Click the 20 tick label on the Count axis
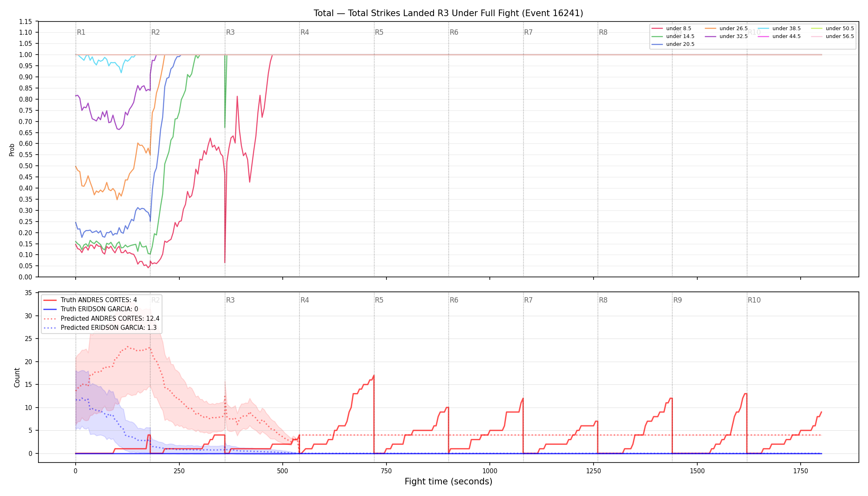 tap(29, 362)
